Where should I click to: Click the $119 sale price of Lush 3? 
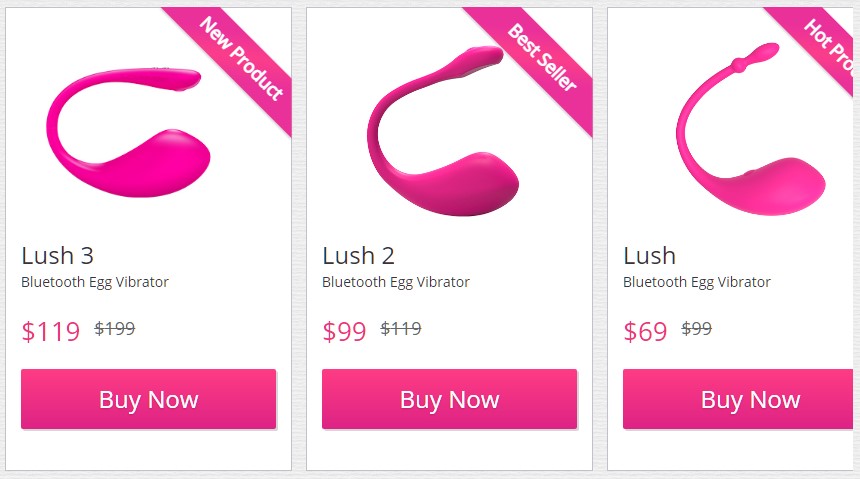(x=50, y=331)
